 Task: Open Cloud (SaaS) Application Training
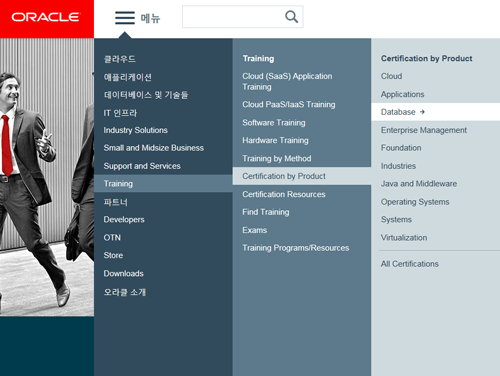287,81
